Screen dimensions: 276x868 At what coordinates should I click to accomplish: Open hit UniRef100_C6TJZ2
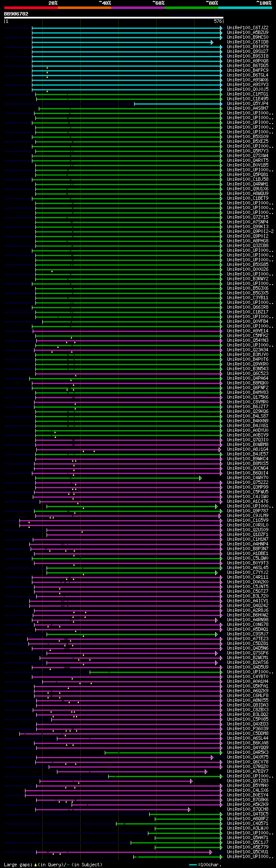(x=248, y=28)
